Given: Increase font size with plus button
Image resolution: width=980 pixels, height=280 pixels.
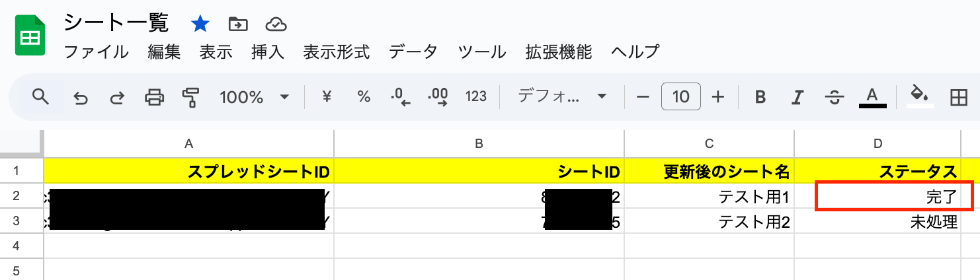Looking at the screenshot, I should point(718,97).
